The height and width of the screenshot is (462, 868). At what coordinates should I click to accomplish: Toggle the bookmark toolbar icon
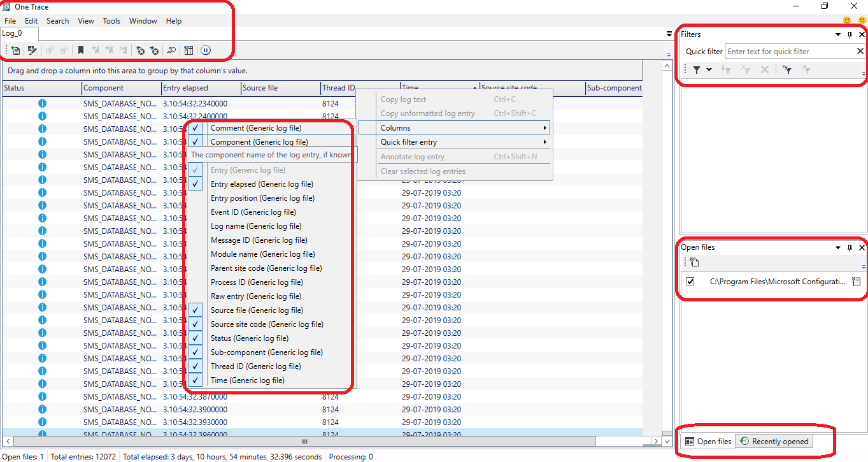coord(81,50)
